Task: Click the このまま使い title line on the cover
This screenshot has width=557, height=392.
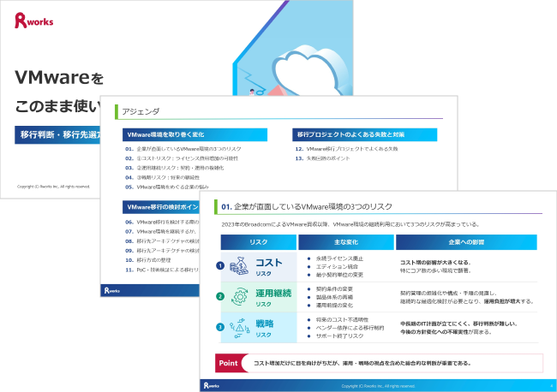Action: pos(58,106)
